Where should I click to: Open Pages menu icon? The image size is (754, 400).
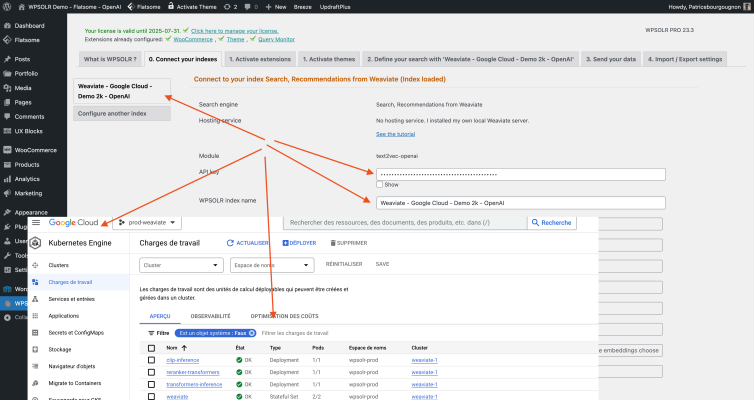tap(7, 102)
